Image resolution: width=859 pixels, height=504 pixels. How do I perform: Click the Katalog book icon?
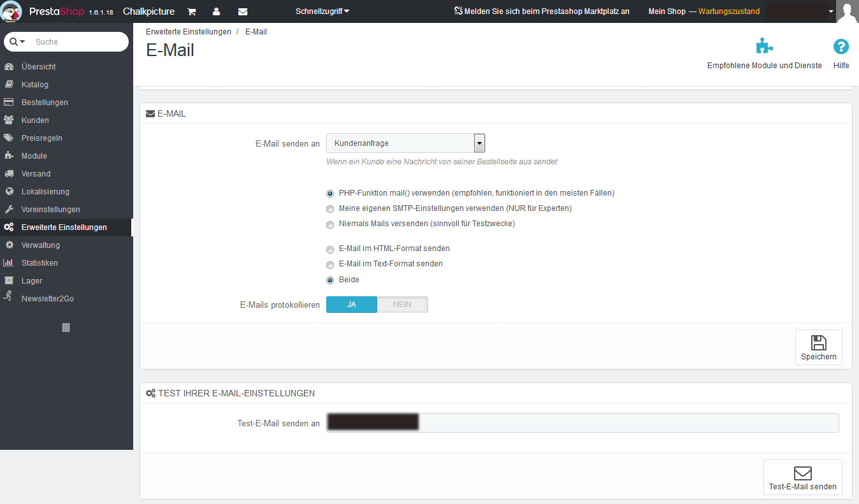pyautogui.click(x=9, y=84)
